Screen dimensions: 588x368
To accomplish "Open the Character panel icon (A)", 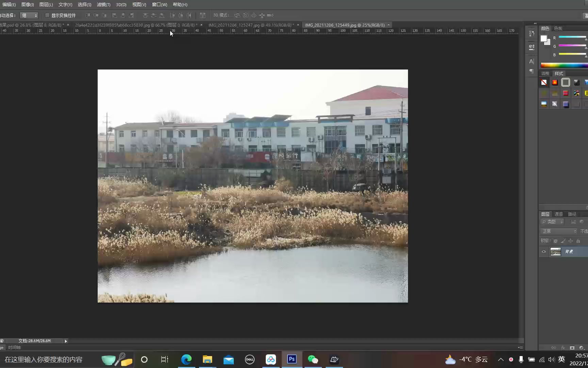I will (532, 61).
